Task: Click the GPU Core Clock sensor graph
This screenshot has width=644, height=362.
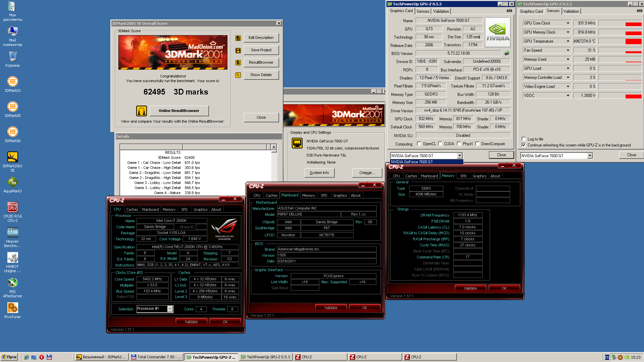Action: click(620, 23)
